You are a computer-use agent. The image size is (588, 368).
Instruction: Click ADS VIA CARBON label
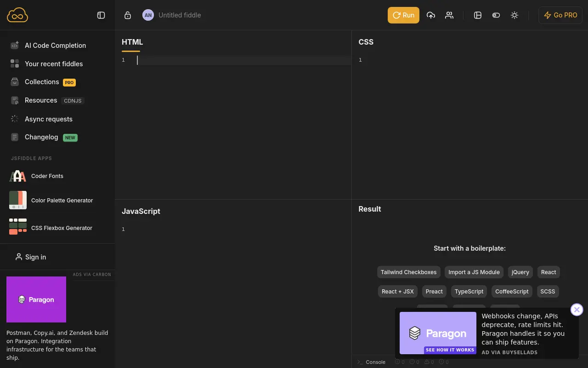click(92, 275)
